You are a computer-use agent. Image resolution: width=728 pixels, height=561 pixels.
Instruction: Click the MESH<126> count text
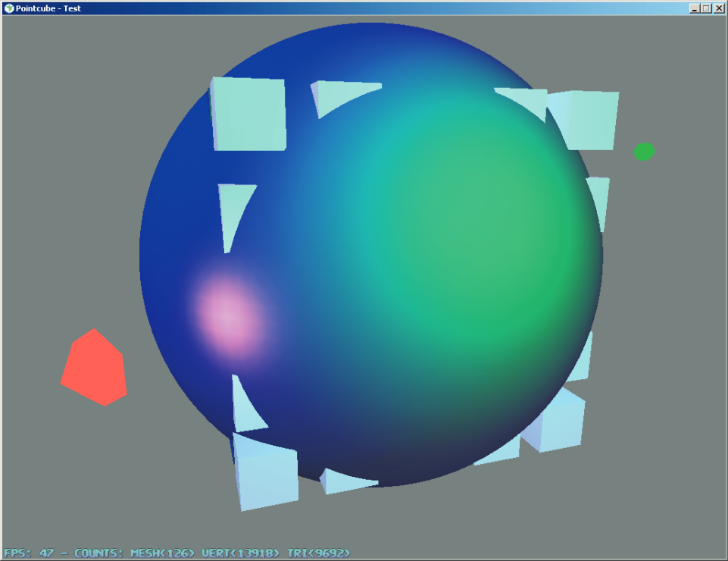[162, 553]
